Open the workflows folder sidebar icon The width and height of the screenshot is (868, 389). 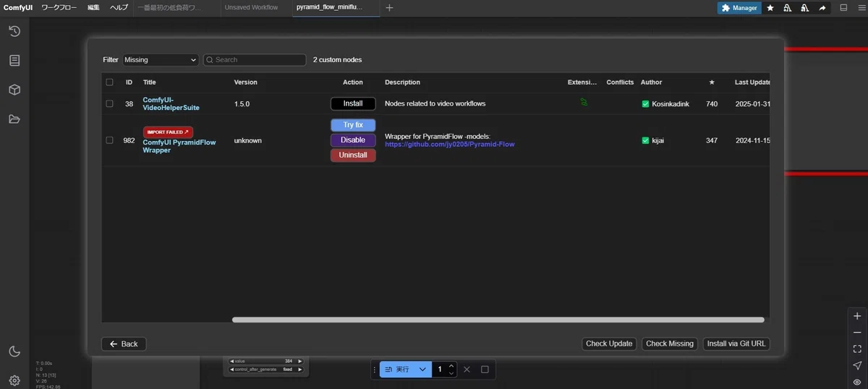point(14,119)
